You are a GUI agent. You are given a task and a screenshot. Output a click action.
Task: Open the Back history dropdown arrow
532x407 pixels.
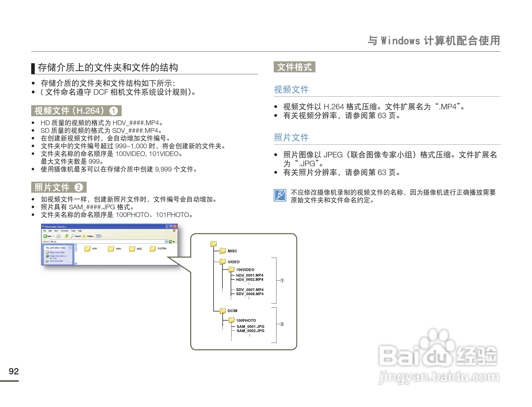click(x=54, y=236)
